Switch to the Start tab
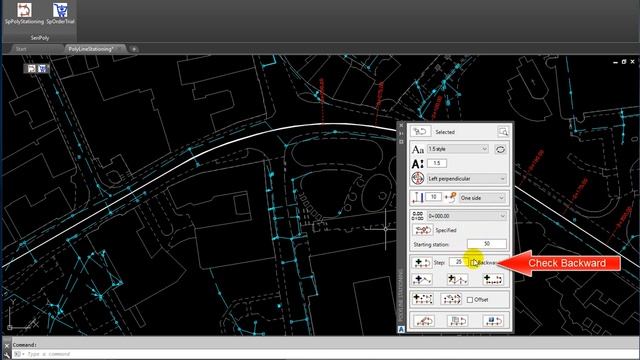Viewport: 640px width, 360px height. [x=21, y=49]
